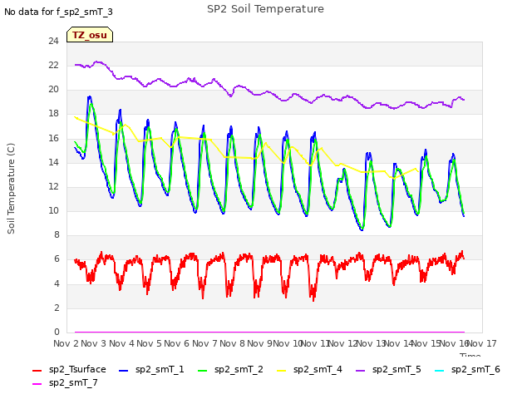The height and width of the screenshot is (399, 532).
Task: Click the 4 y-axis tick label
Action: pos(57,283)
